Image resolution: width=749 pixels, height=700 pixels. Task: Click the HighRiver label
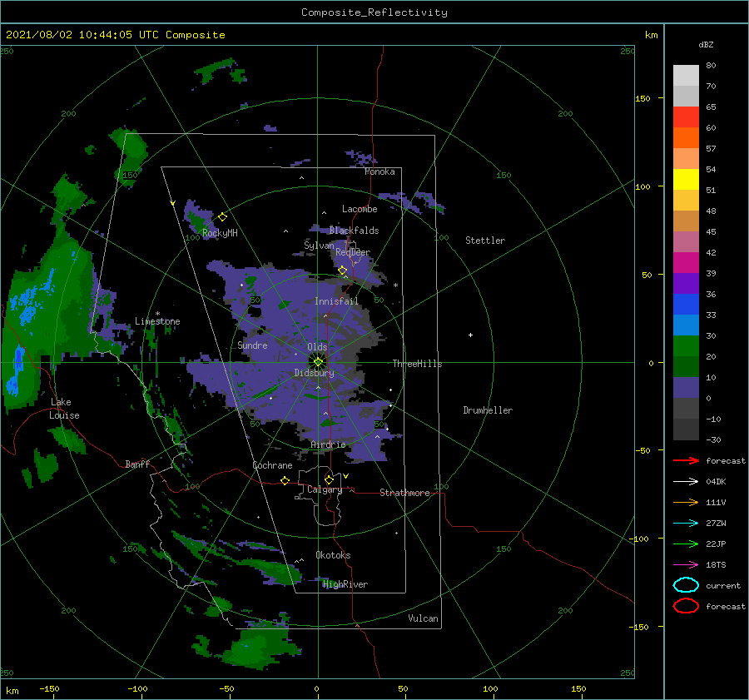[345, 584]
